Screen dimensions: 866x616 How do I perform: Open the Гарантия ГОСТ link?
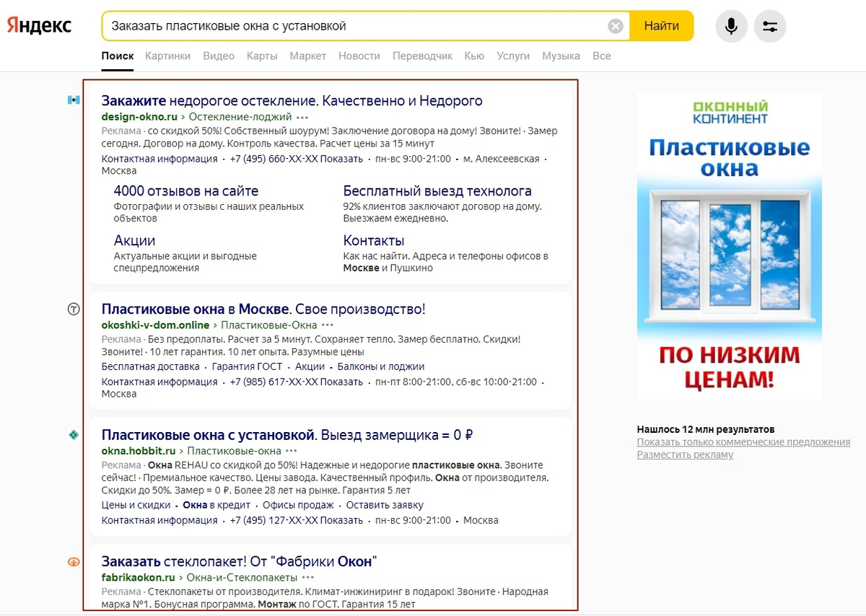pos(248,366)
